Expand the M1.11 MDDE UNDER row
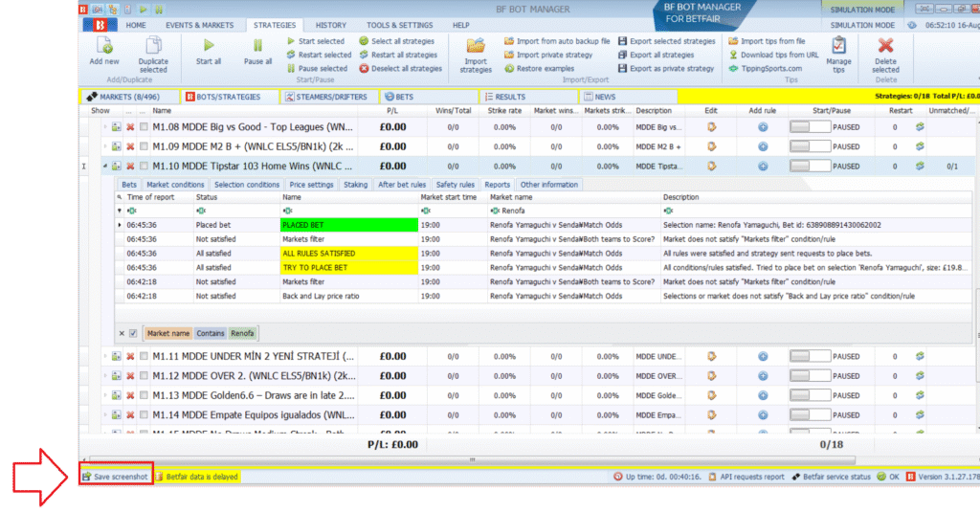 tap(105, 356)
